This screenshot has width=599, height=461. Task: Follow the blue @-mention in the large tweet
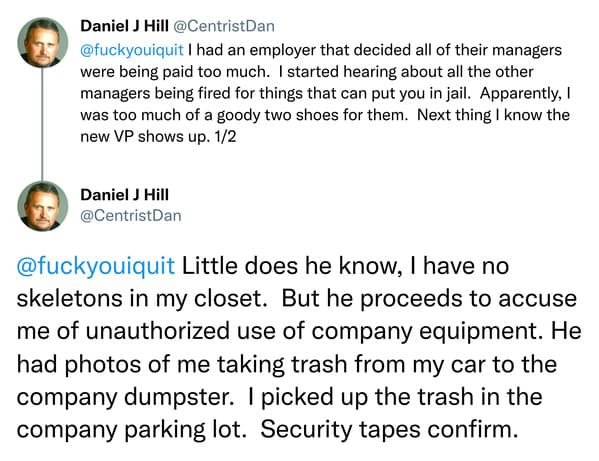pyautogui.click(x=96, y=266)
